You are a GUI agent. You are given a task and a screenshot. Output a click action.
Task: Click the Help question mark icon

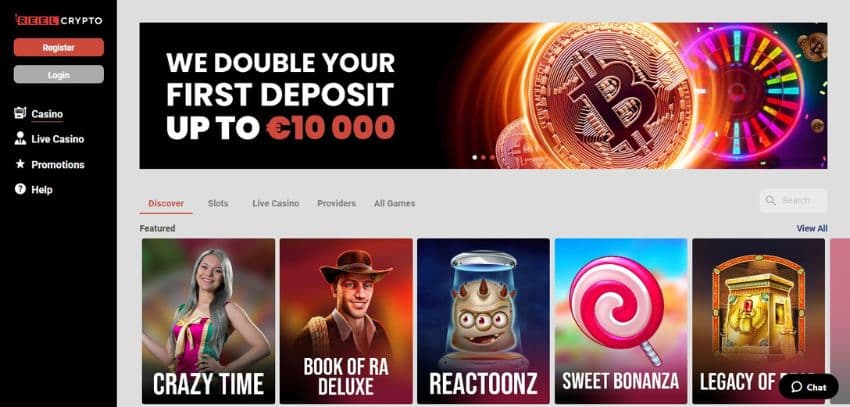point(20,189)
